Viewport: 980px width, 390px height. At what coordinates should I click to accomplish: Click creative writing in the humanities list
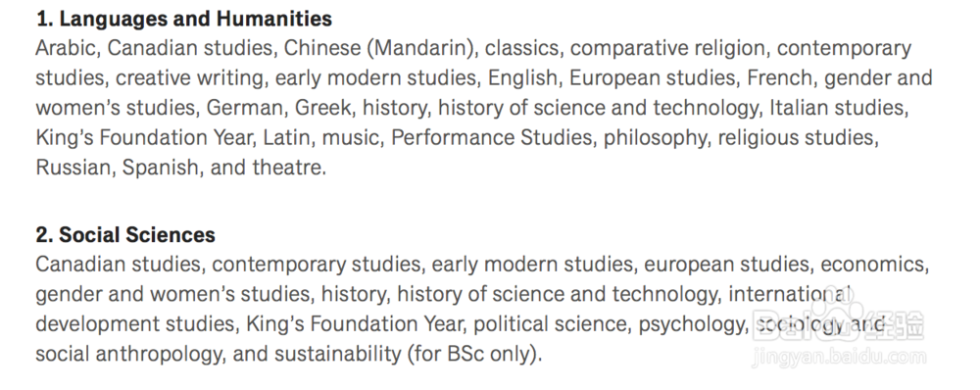190,78
